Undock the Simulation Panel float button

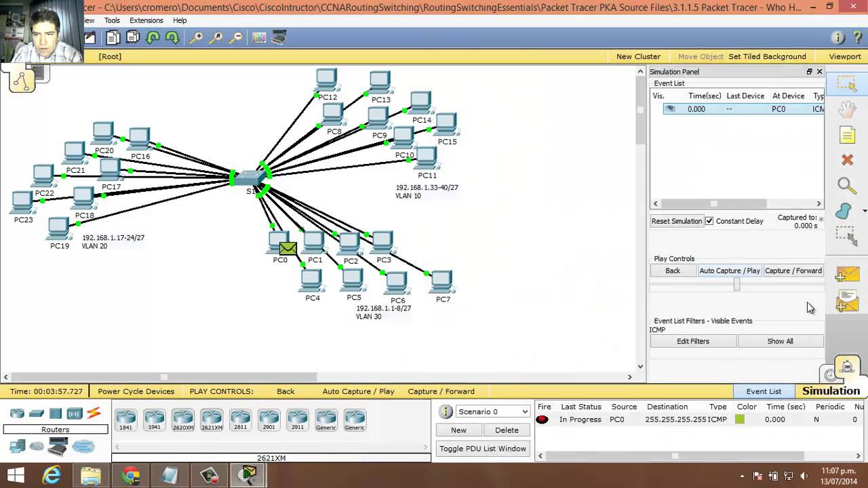pyautogui.click(x=809, y=72)
